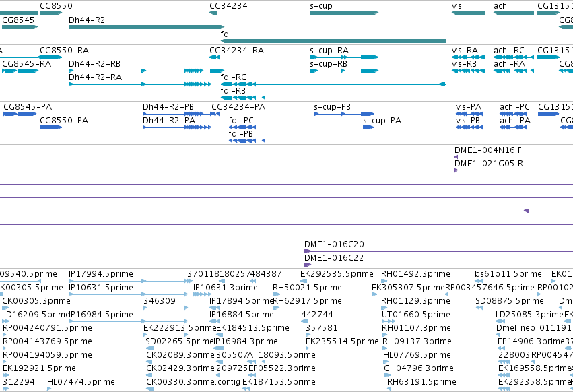Select the s-cup-PA protein label
Viewport: 573px width, 392px height.
tap(382, 121)
